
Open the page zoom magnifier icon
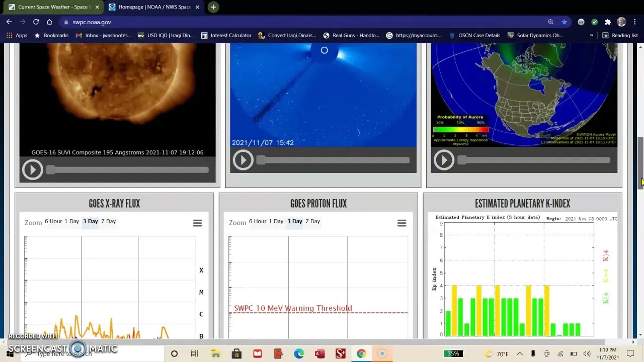point(551,22)
